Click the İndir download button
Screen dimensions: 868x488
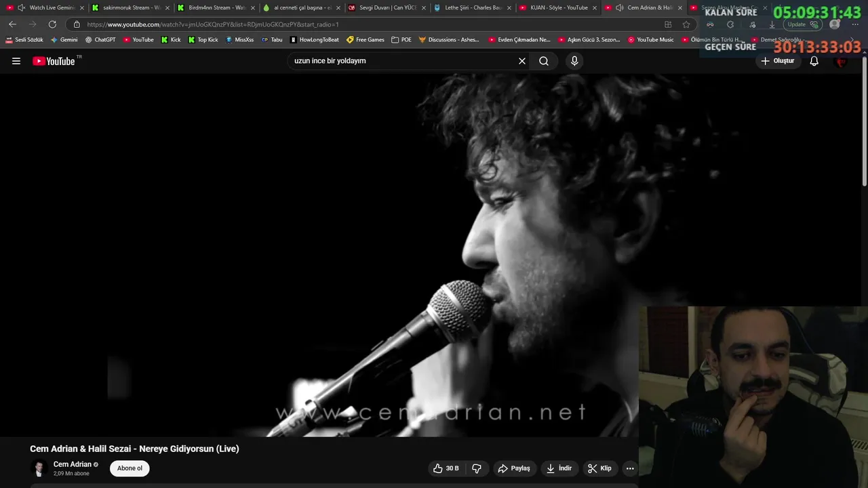coord(559,468)
